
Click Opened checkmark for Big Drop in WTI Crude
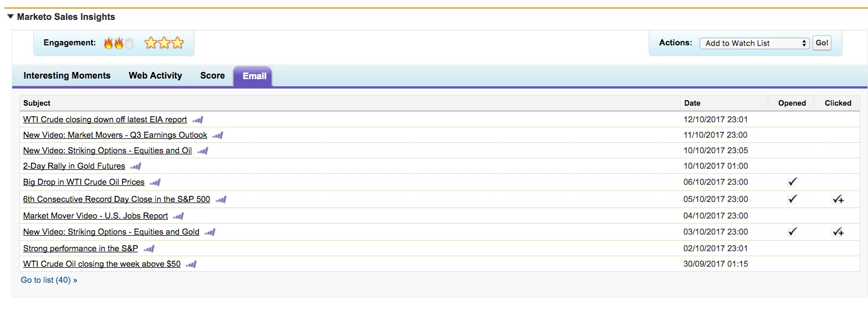[x=792, y=182]
